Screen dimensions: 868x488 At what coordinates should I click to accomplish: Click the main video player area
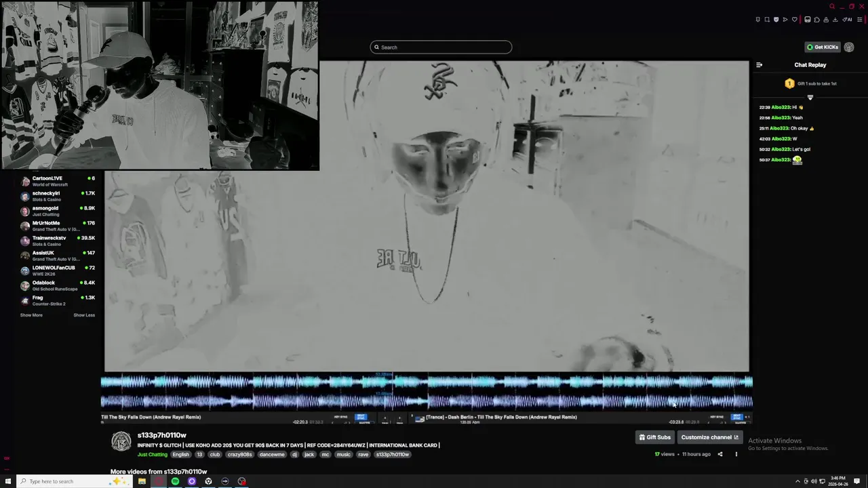(427, 217)
